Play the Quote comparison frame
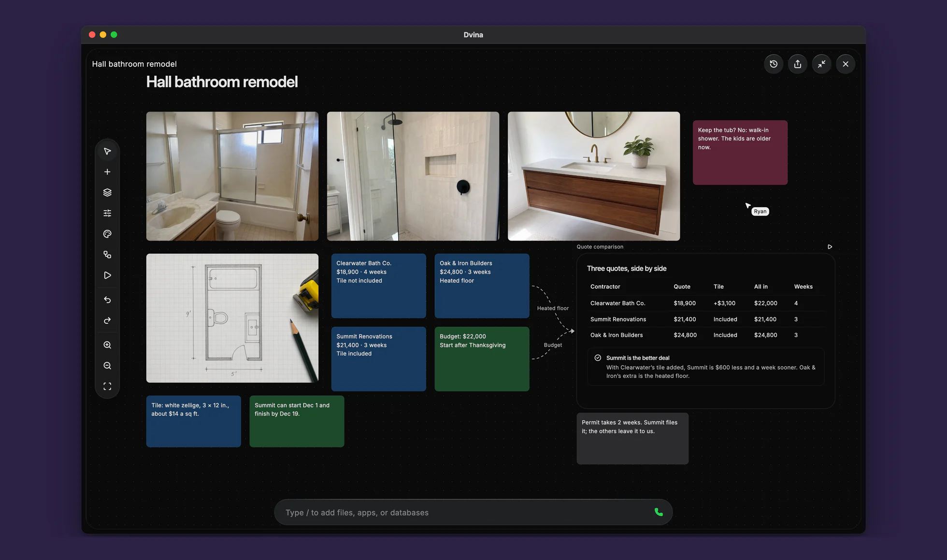Image resolution: width=947 pixels, height=560 pixels. 830,247
